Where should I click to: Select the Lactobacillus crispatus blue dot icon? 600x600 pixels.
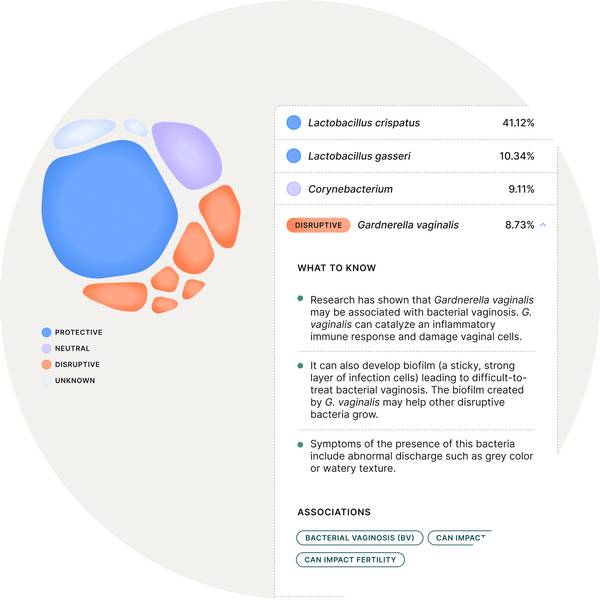pyautogui.click(x=293, y=123)
